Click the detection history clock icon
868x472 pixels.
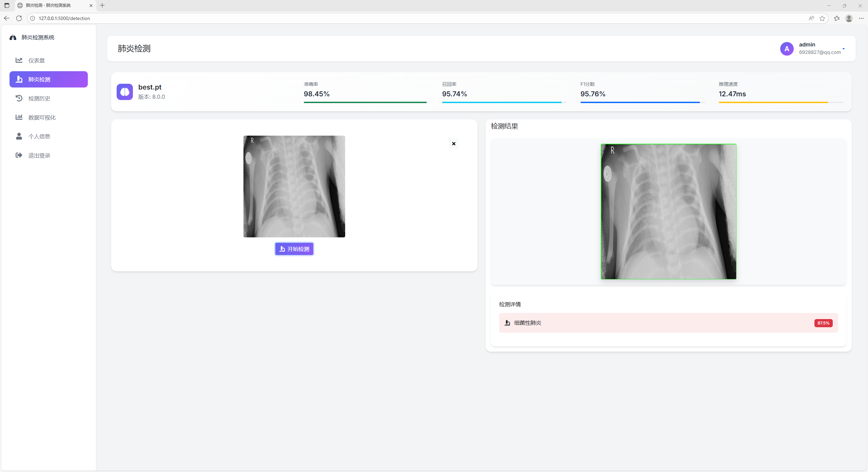click(x=19, y=98)
